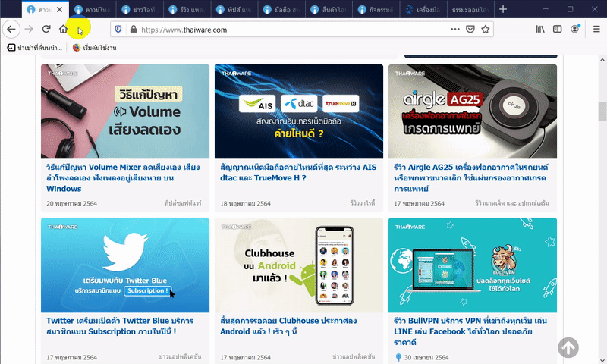
Task: Switch to the ธรรมะออนไลน์ tab
Action: [x=470, y=10]
